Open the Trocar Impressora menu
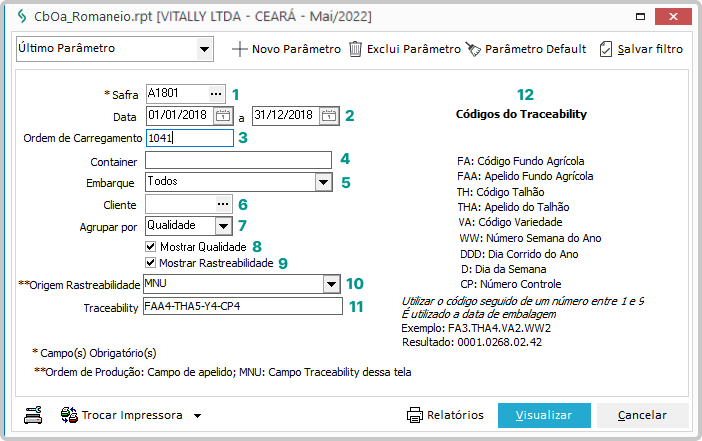Screen dimensions: 702x441 [x=131, y=415]
